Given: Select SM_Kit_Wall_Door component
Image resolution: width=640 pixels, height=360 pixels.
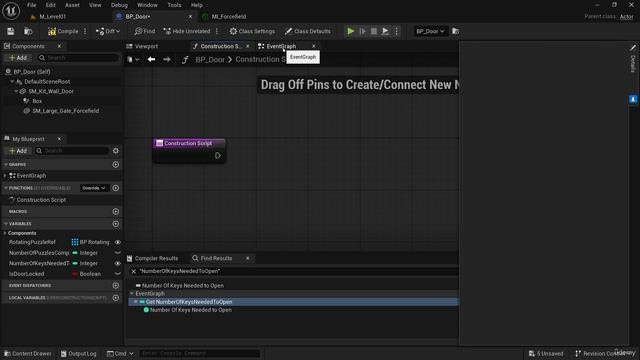Looking at the screenshot, I should click(51, 91).
